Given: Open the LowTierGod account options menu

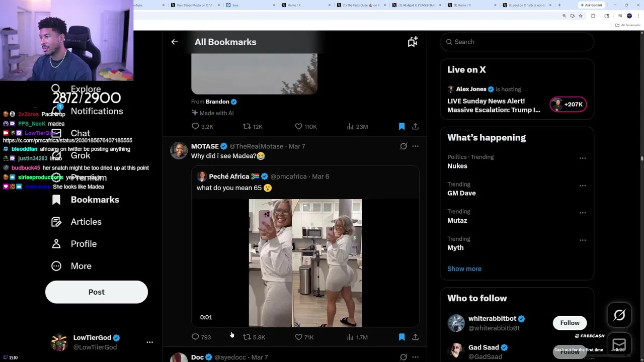Looking at the screenshot, I should [149, 342].
